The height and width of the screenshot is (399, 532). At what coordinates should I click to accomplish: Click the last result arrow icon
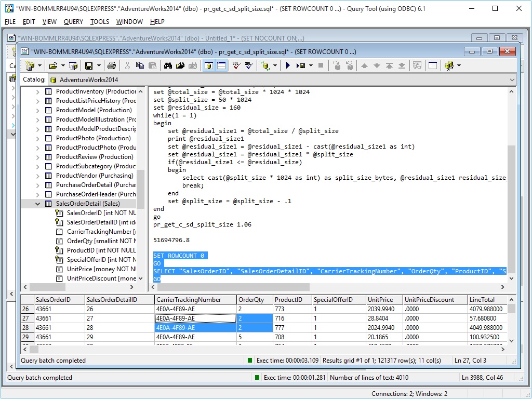(402, 65)
